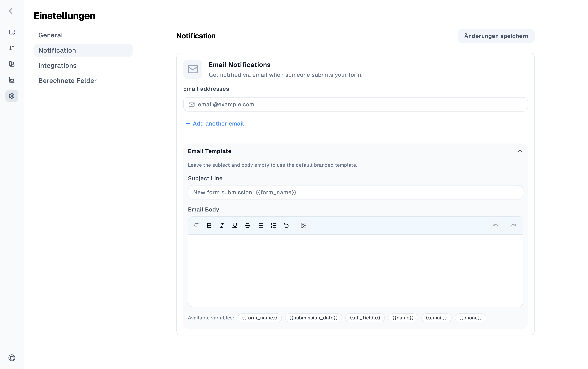Image resolution: width=588 pixels, height=369 pixels.
Task: Collapse the Email Template section chevron
Action: pos(520,151)
